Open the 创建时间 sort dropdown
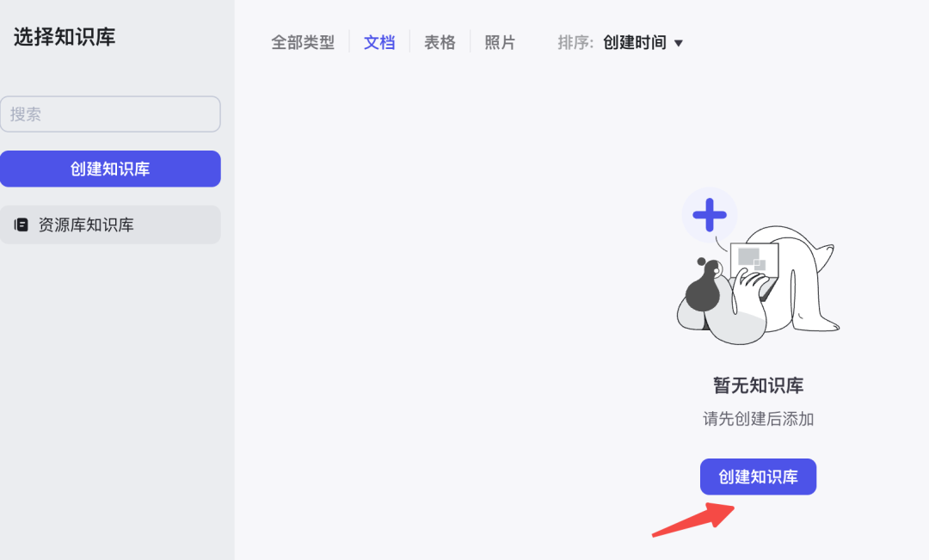This screenshot has height=560, width=929. pyautogui.click(x=643, y=43)
